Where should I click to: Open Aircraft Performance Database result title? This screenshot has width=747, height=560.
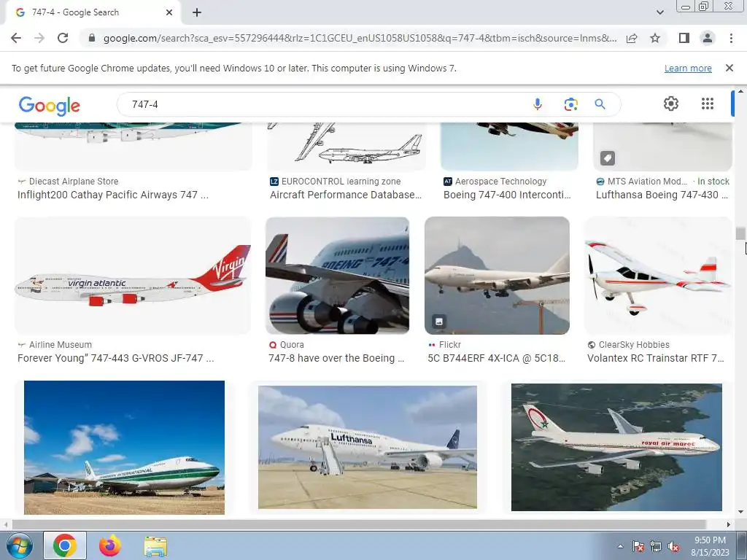coord(346,195)
